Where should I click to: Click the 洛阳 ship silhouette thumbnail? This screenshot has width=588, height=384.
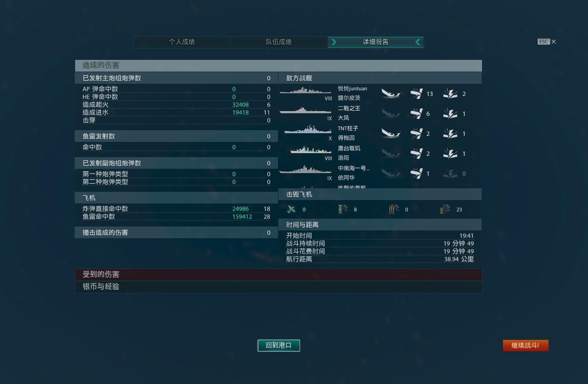click(311, 150)
